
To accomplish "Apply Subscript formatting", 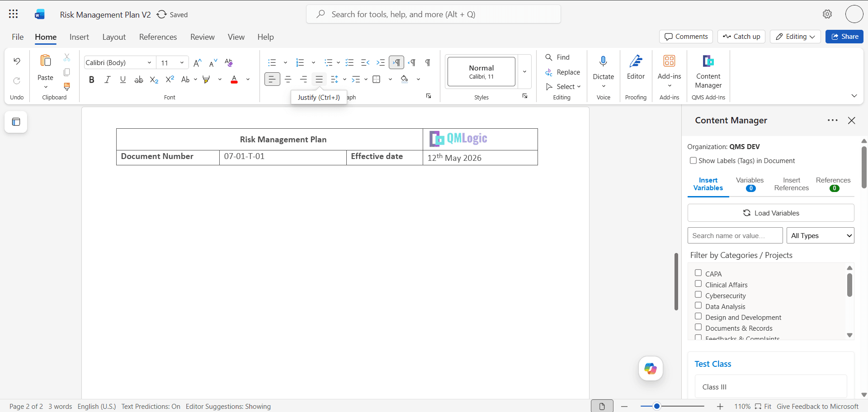I will 154,80.
